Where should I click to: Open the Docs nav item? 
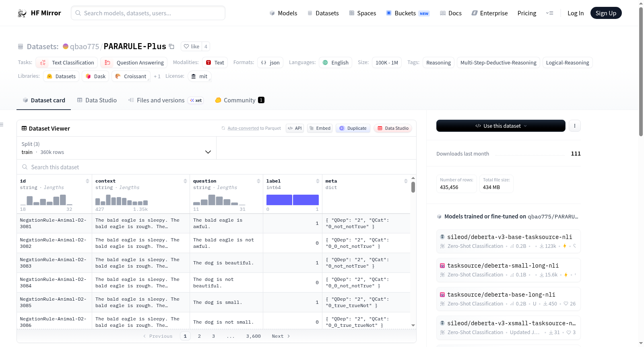(x=451, y=13)
